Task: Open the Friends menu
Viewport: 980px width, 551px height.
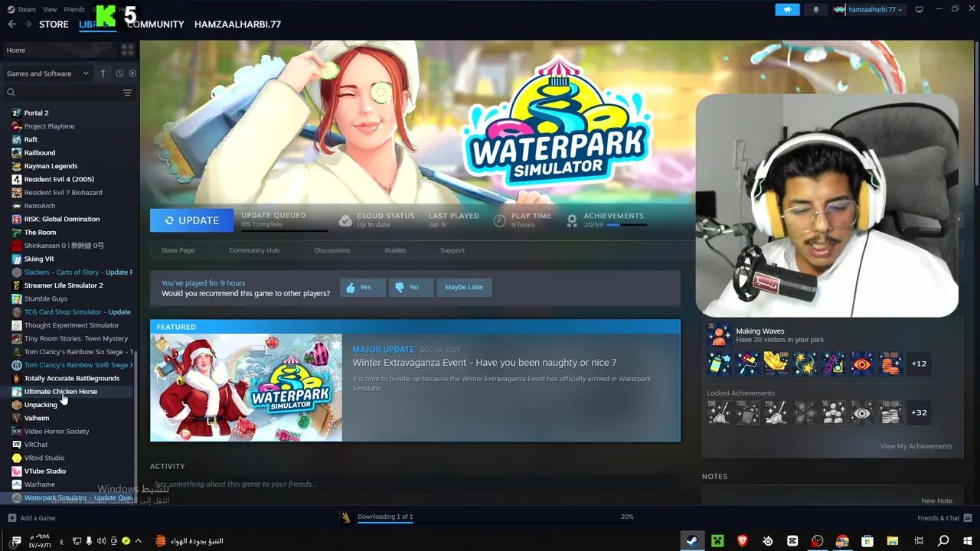Action: [74, 9]
